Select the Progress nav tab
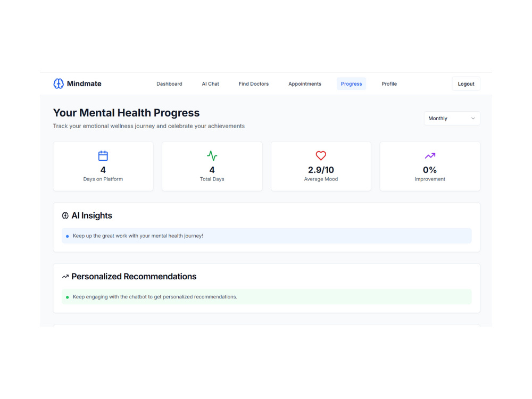This screenshot has width=532, height=399. tap(351, 84)
